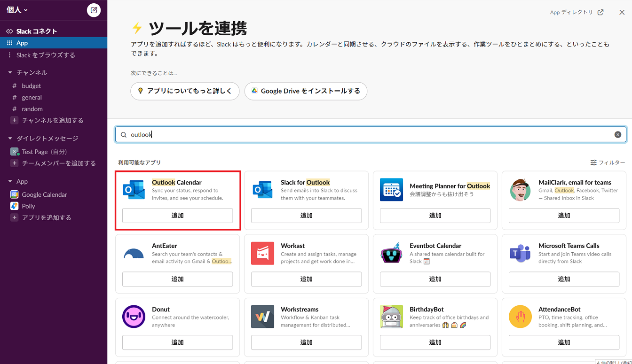
Task: Clear the search field with the X icon
Action: pyautogui.click(x=618, y=134)
